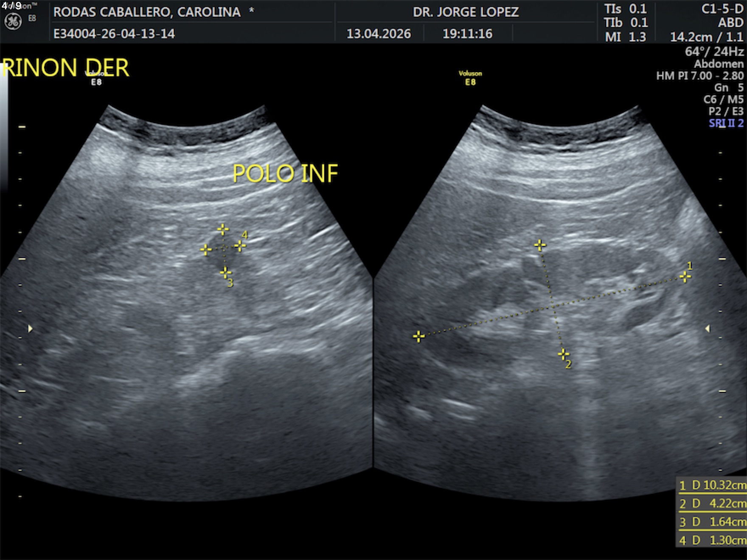Viewport: 747px width, 560px height.
Task: Select the 4 D 1.30cm measurement row
Action: click(x=712, y=540)
